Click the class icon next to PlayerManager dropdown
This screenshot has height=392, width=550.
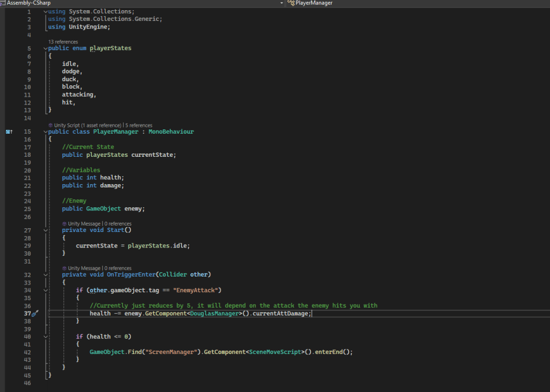[x=292, y=3]
